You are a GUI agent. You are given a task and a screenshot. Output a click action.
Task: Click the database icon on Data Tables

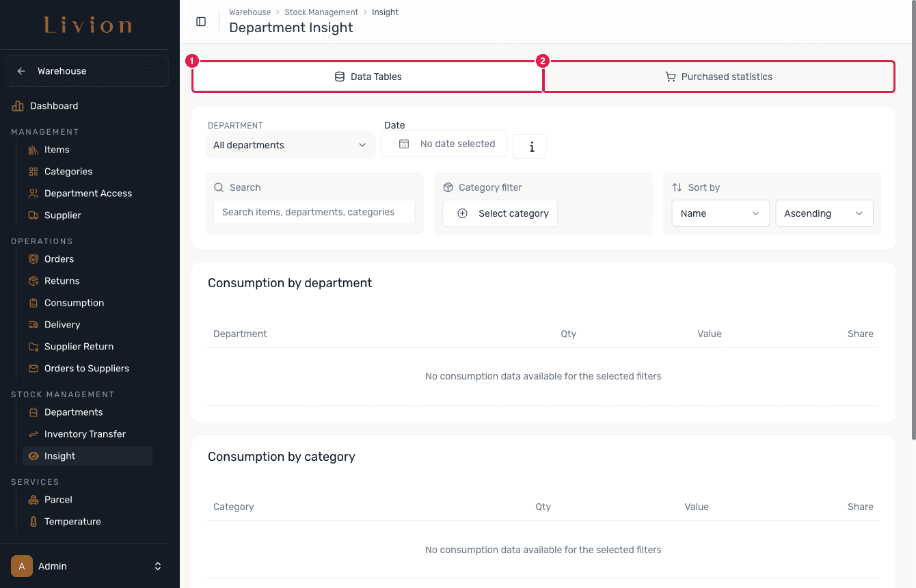[x=339, y=77]
